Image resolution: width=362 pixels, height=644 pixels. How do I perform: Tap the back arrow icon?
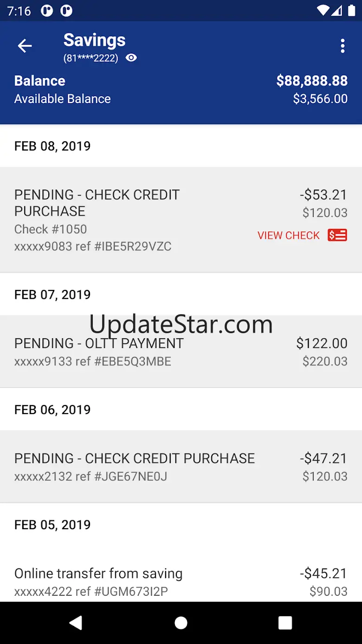(25, 46)
